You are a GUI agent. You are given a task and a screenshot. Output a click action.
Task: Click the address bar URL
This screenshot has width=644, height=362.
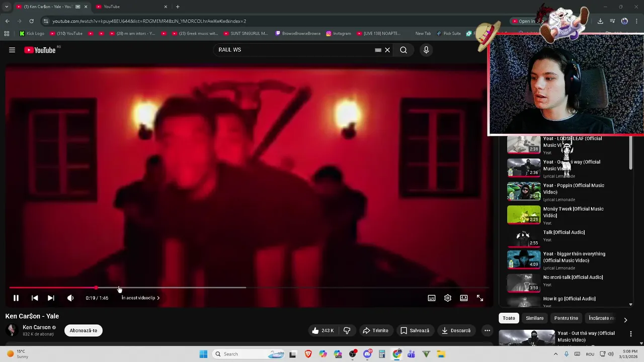[x=149, y=21]
